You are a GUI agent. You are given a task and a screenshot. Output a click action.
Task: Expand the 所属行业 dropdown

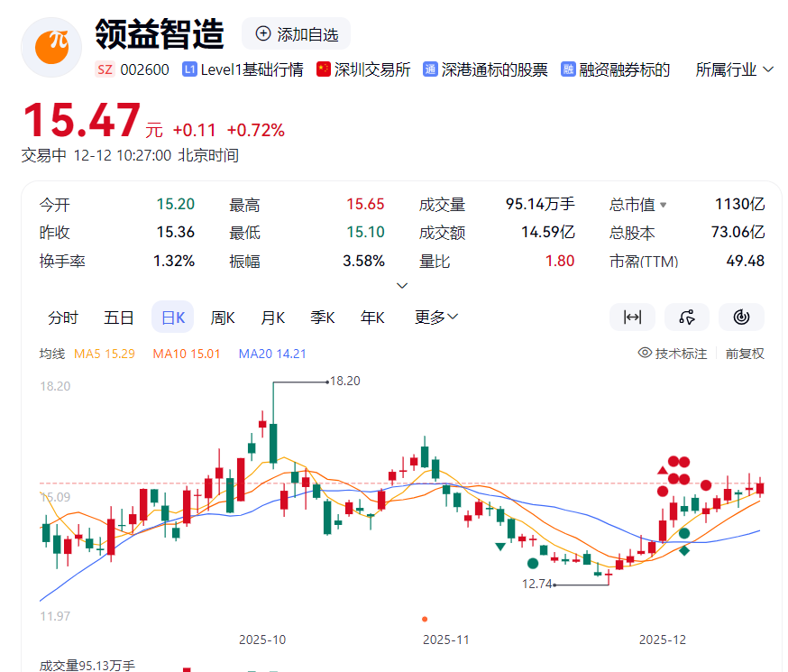[734, 69]
